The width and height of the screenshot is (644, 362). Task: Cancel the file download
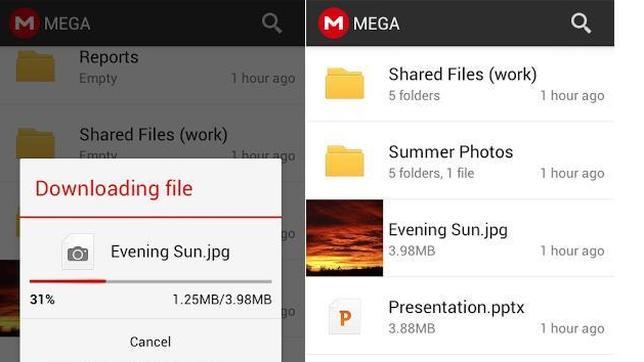coord(150,342)
